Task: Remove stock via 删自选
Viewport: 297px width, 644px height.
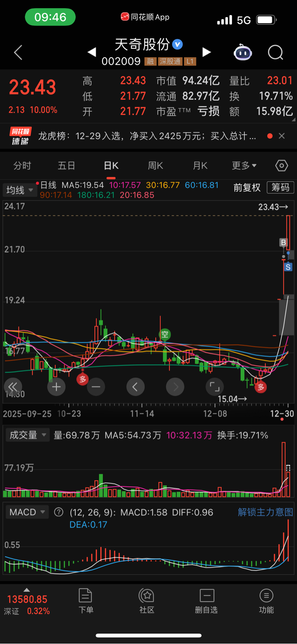Action: tap(207, 601)
